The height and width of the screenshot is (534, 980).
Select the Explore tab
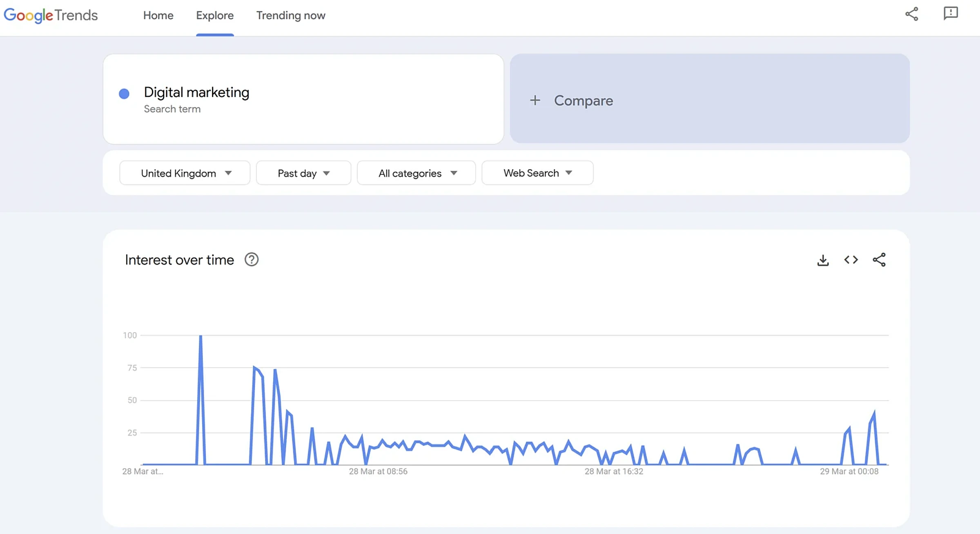tap(215, 16)
